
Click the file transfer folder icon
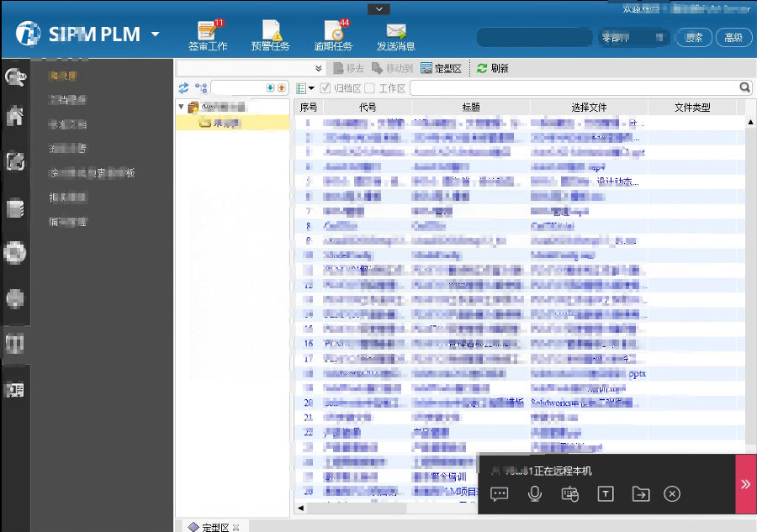tap(640, 494)
